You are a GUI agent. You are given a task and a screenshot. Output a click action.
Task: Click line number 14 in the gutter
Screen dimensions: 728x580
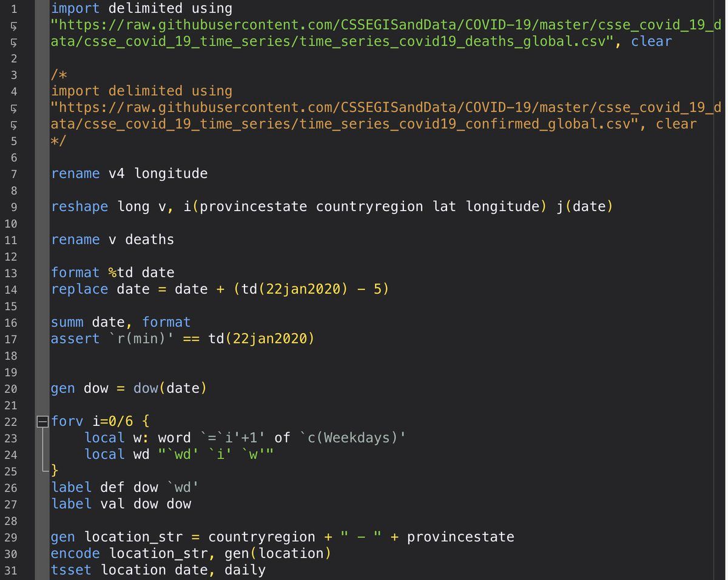tap(13, 289)
